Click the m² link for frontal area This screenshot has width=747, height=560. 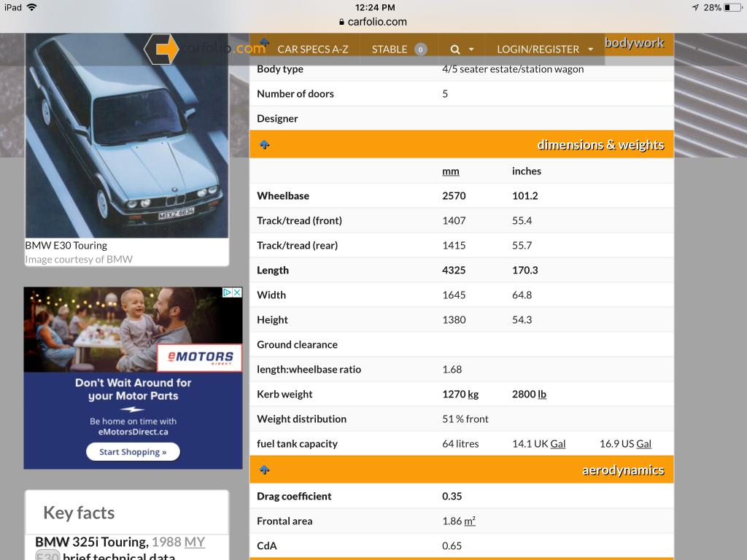[x=470, y=521]
